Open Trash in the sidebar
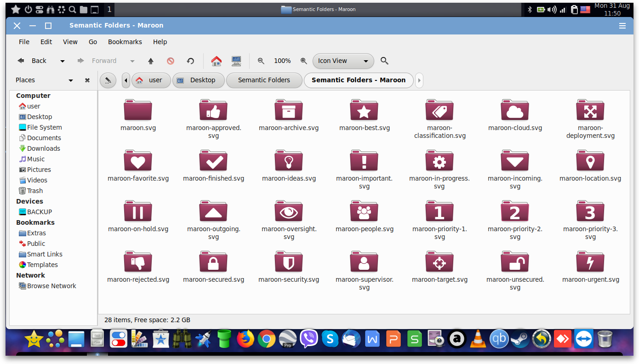This screenshot has height=364, width=639. (31, 191)
